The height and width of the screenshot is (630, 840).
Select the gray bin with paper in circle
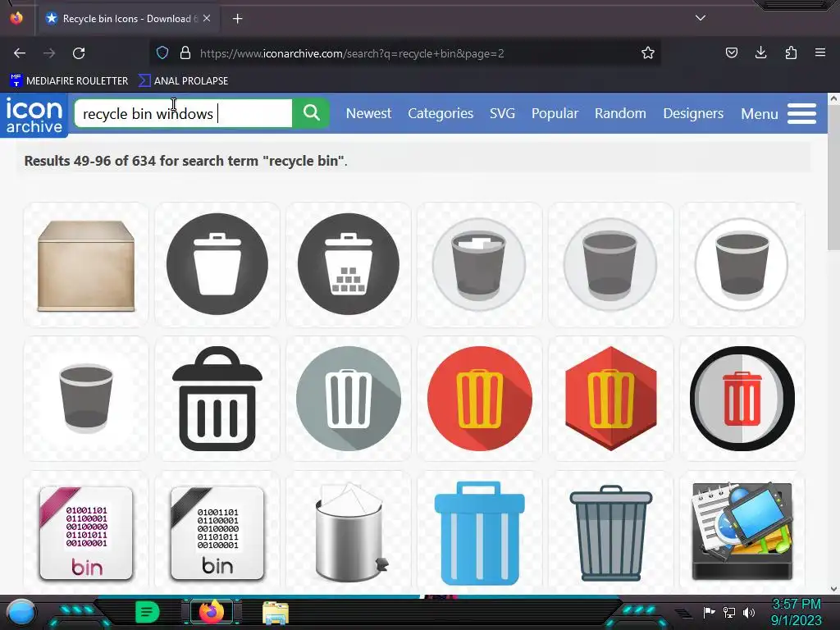click(x=479, y=265)
